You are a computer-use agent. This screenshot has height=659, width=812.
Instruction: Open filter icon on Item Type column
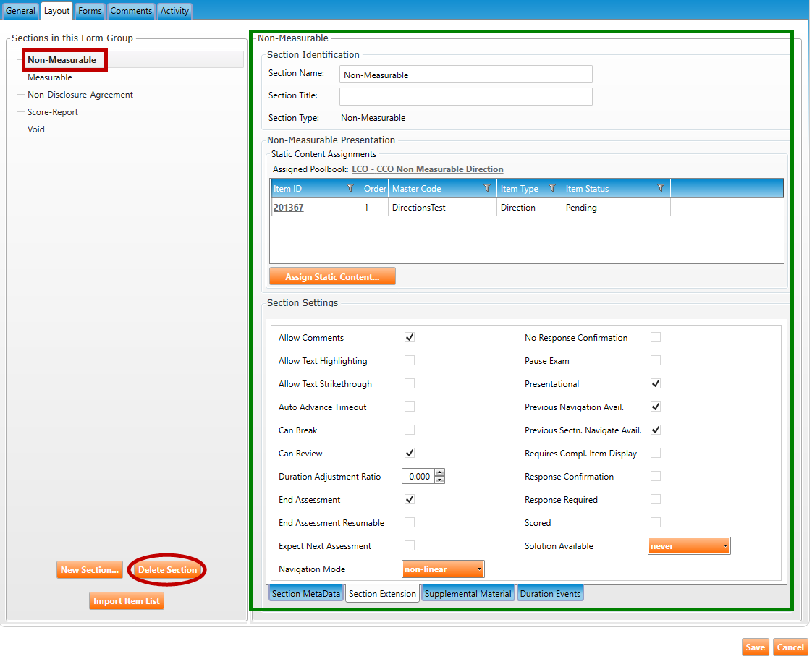(552, 188)
